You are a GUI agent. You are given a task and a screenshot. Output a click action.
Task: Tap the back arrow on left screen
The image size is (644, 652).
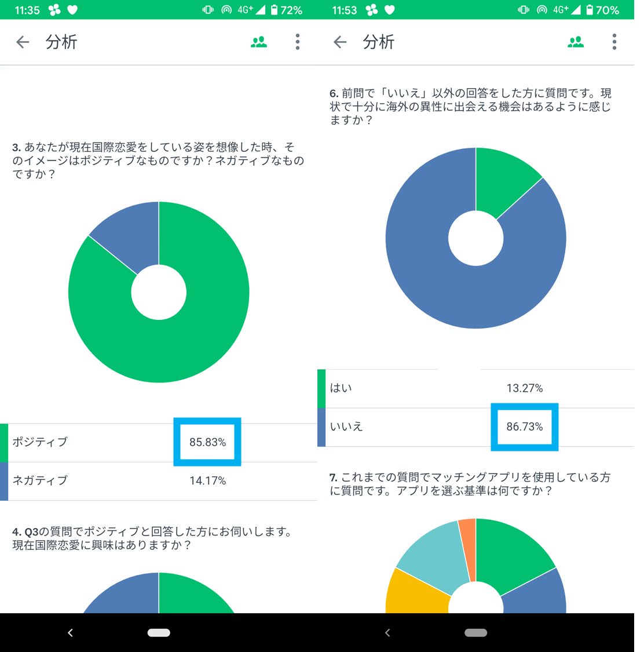click(x=23, y=42)
